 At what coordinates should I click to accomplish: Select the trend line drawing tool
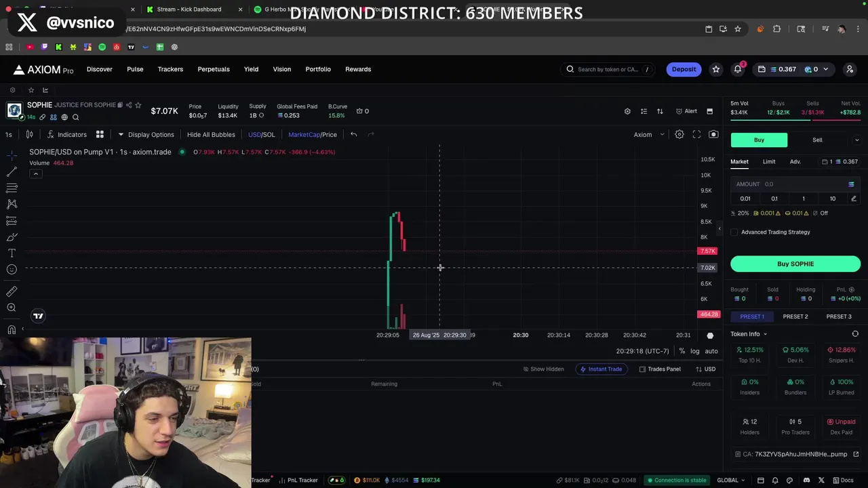pyautogui.click(x=12, y=172)
